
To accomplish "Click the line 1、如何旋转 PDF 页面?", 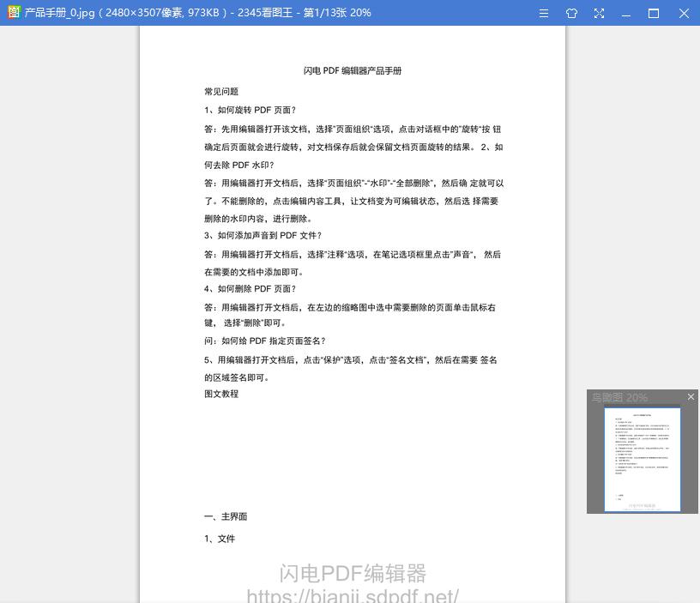I will pos(250,110).
